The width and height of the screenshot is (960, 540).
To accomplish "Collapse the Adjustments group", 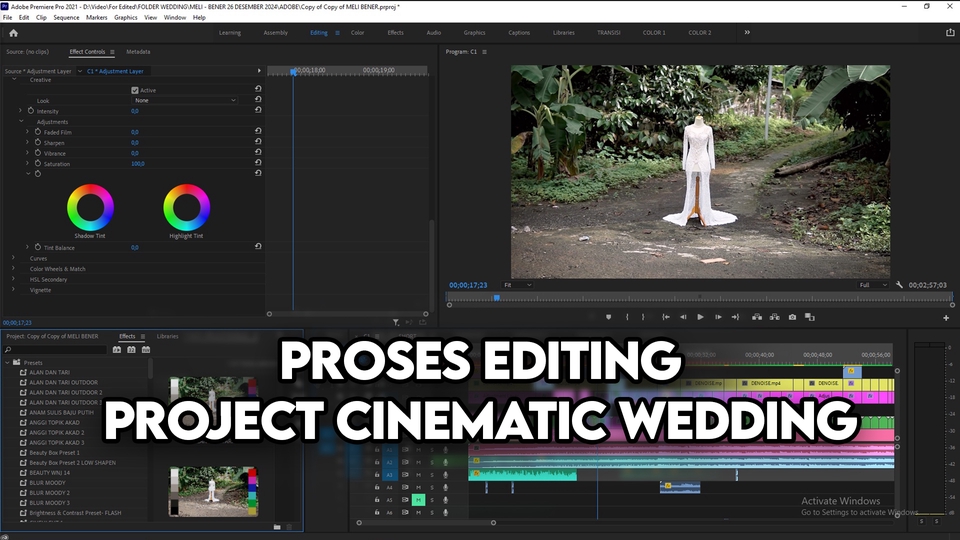I will 21,121.
